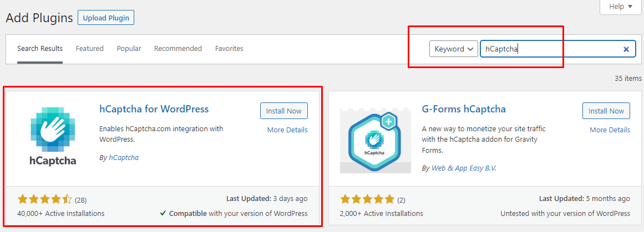Open the hCaptcha for WordPress title link
This screenshot has width=644, height=232.
[x=154, y=109]
